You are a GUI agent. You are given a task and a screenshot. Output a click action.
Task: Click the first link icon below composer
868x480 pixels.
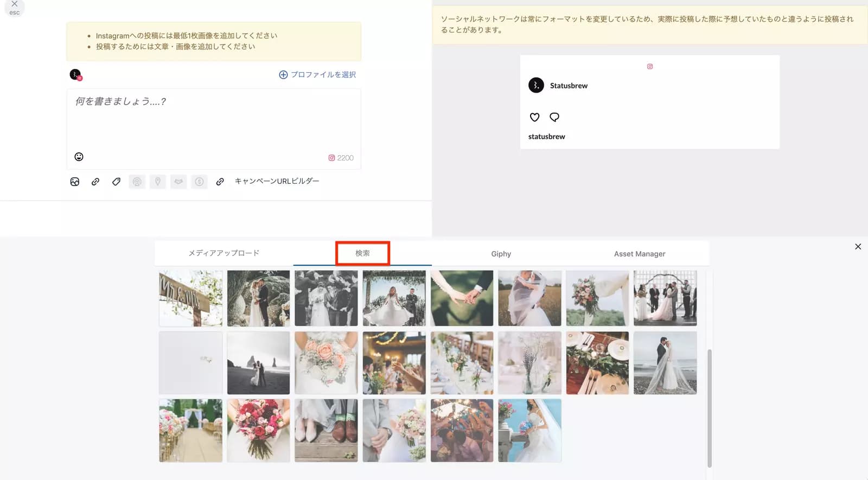[x=95, y=182]
